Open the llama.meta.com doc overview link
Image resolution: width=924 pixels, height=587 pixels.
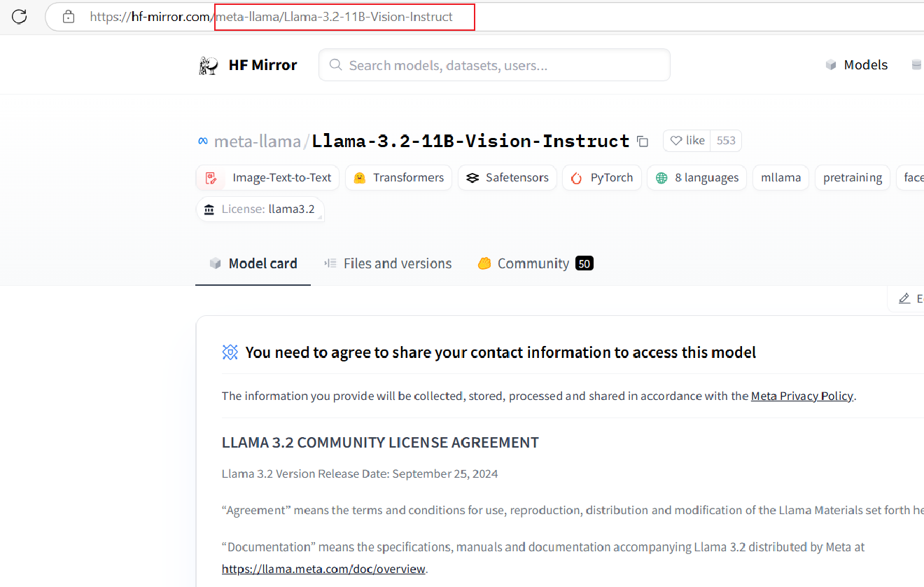click(323, 569)
